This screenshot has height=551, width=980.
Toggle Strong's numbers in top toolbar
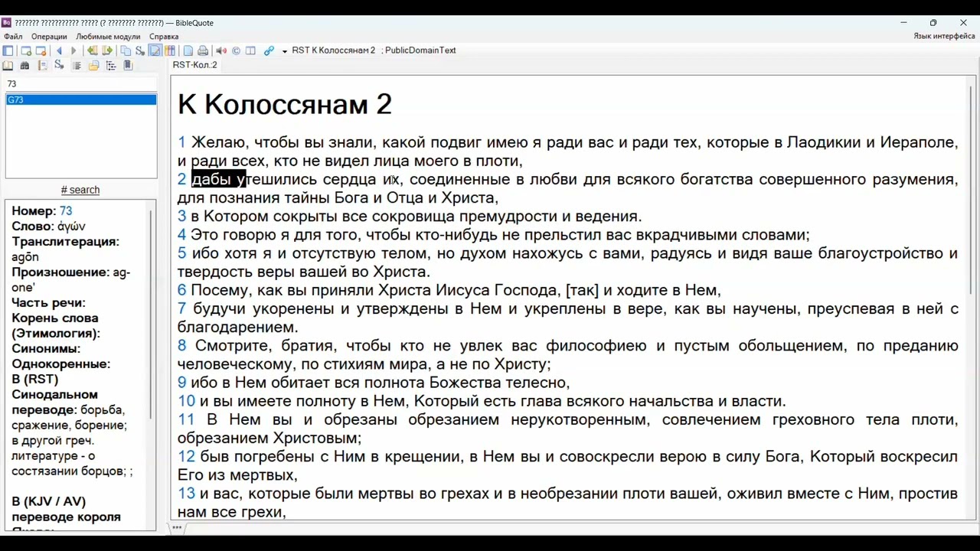[140, 51]
